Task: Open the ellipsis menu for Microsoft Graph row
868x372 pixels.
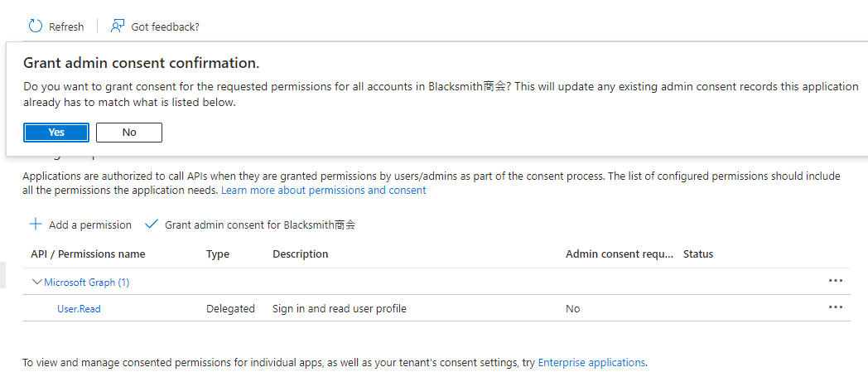Action: coord(835,282)
